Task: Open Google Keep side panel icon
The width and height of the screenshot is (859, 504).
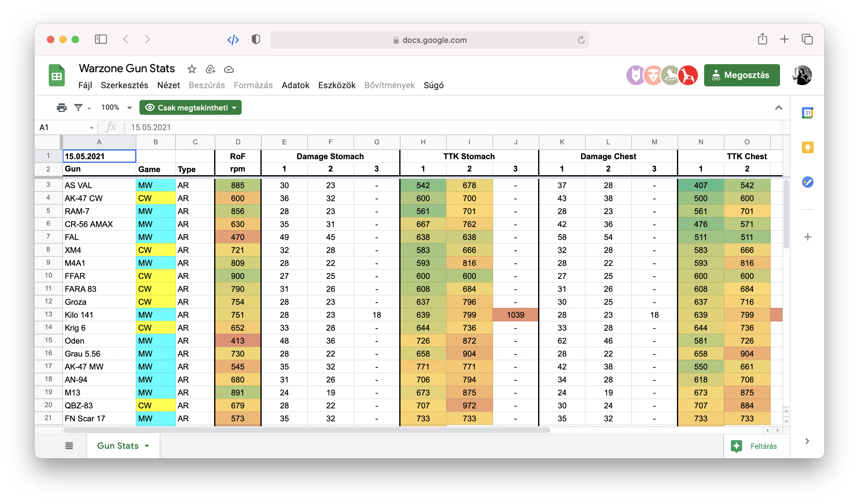Action: point(807,147)
